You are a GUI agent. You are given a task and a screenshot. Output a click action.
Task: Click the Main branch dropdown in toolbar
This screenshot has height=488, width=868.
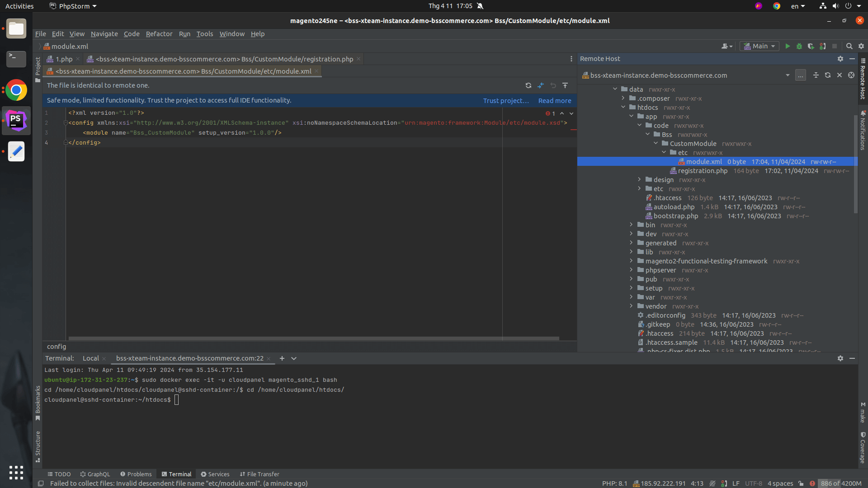[761, 46]
